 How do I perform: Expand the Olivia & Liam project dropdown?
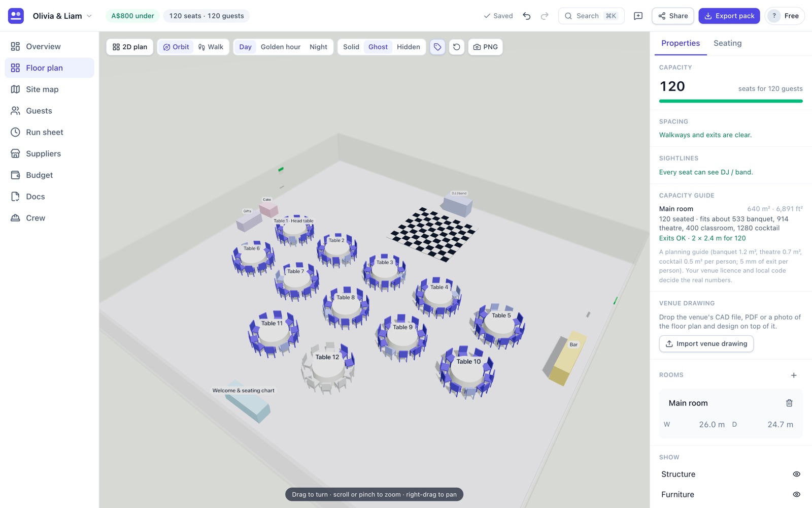62,16
